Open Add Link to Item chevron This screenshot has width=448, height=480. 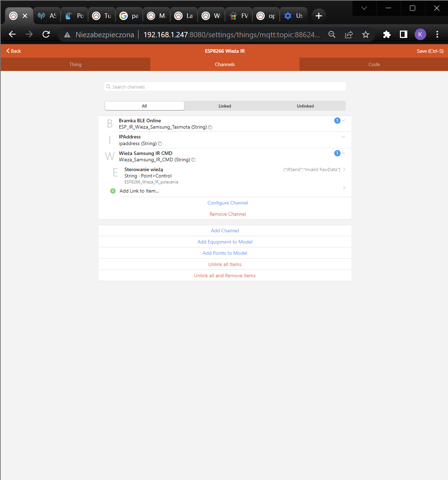coord(344,188)
